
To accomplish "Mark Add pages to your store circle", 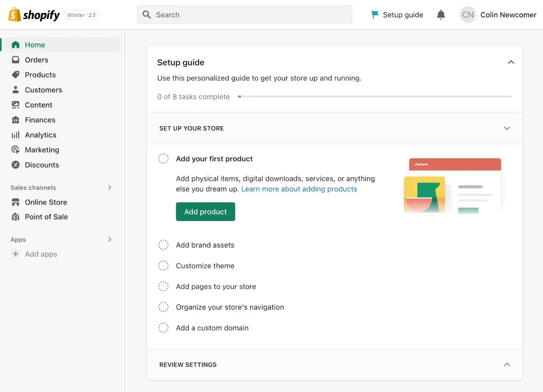I will point(164,286).
